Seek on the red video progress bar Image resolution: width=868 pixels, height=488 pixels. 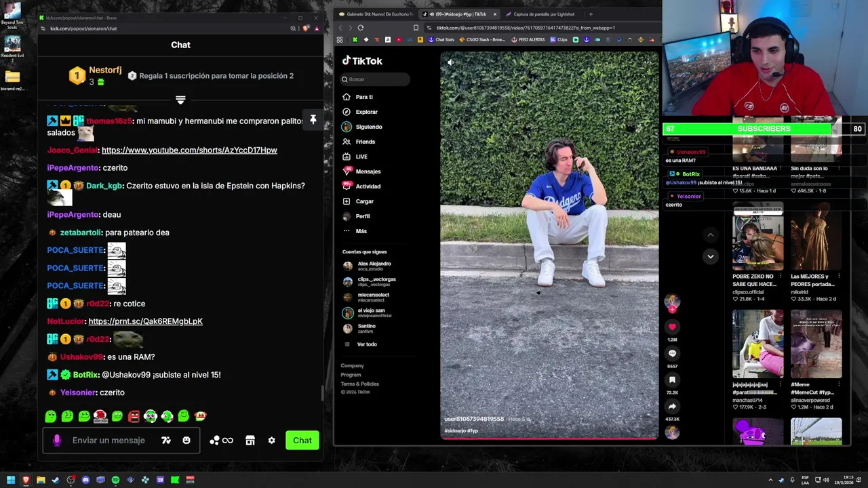coord(549,439)
